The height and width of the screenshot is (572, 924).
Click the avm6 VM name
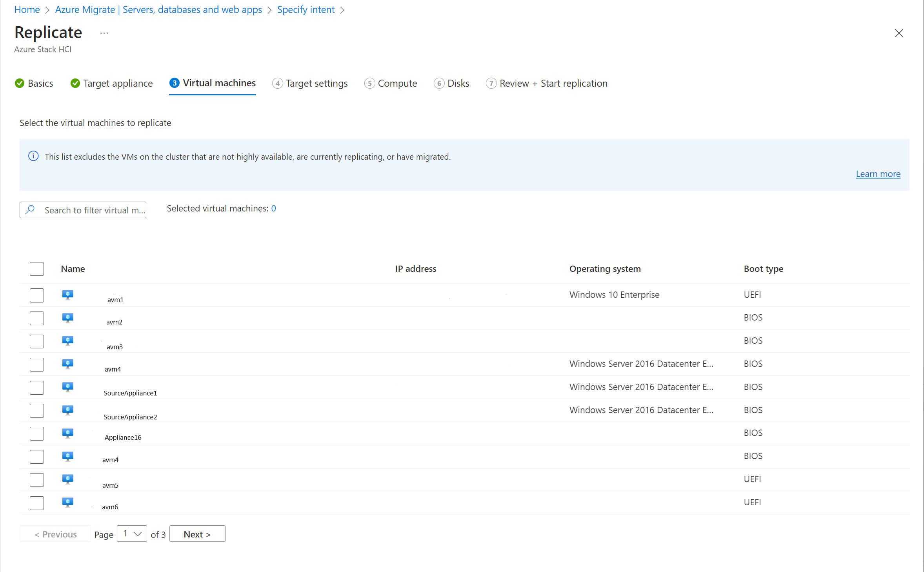(110, 507)
